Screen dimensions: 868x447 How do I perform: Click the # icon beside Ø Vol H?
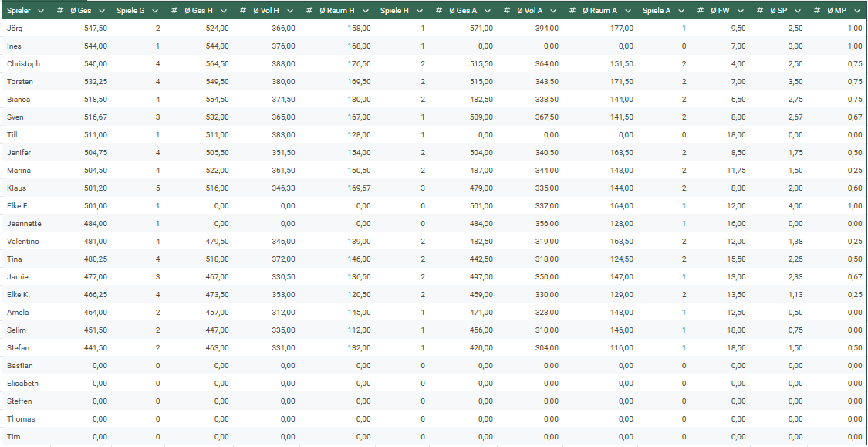click(243, 11)
